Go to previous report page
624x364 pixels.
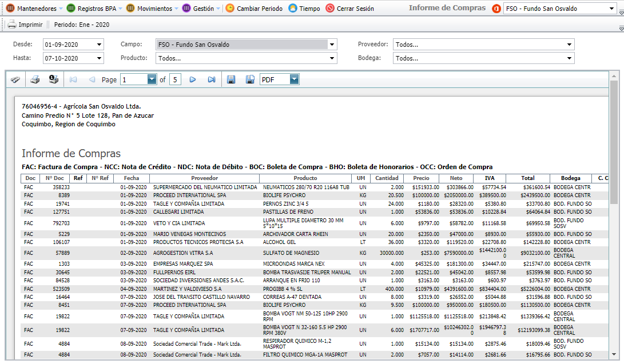[x=92, y=79]
